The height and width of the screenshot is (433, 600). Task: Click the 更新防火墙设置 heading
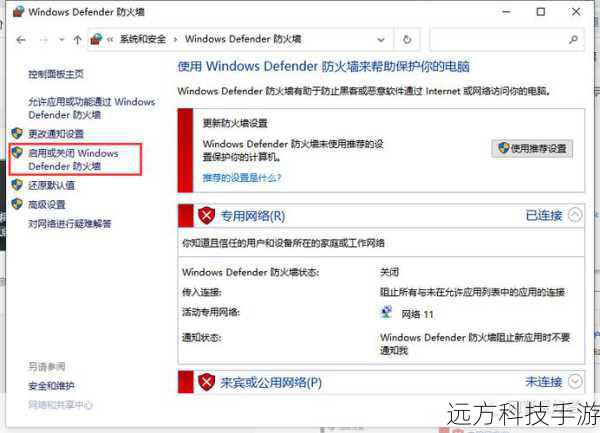point(235,123)
